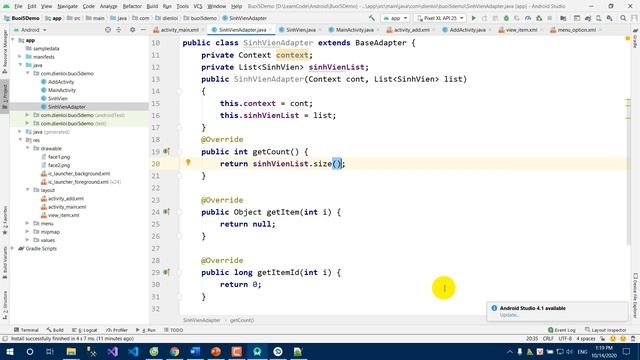640x360 pixels.
Task: Collapse the drawable folder
Action: [x=27, y=148]
